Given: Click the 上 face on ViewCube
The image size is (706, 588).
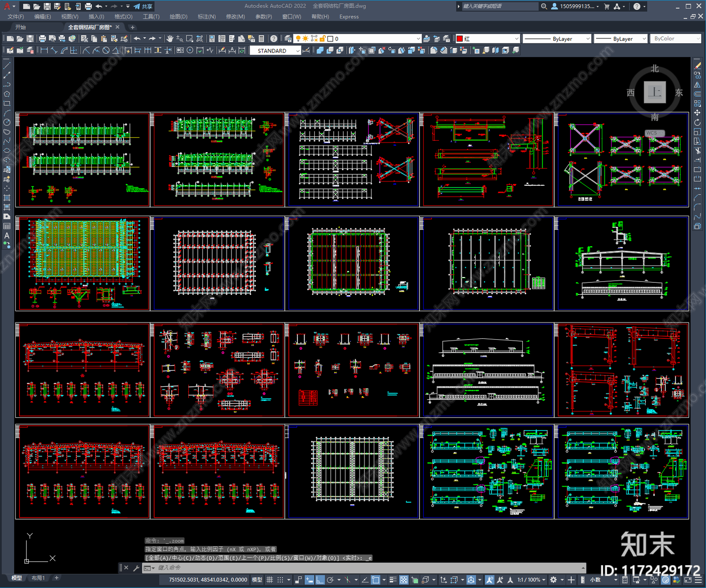Looking at the screenshot, I should point(654,92).
